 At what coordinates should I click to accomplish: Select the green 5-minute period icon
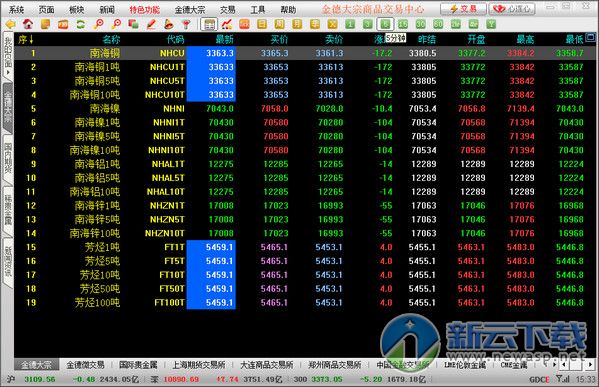385,24
